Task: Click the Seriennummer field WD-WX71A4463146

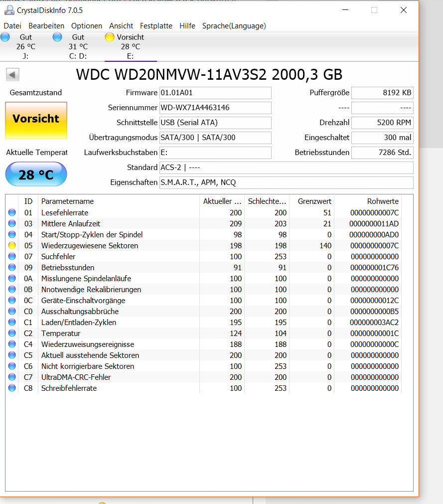Action: pyautogui.click(x=215, y=108)
